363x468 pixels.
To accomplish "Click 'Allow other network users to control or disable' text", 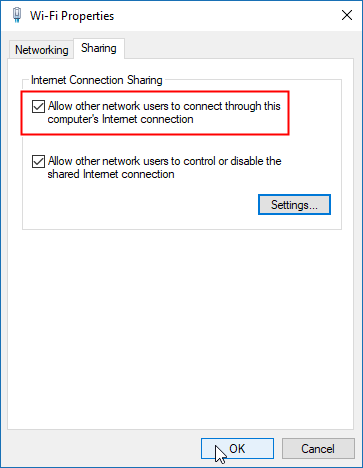I will (156, 161).
